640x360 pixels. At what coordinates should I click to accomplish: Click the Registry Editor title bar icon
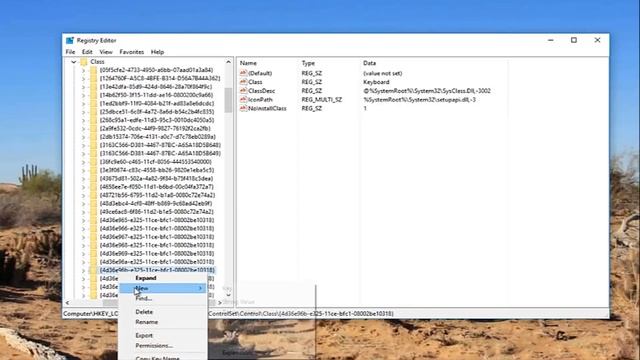tap(70, 40)
